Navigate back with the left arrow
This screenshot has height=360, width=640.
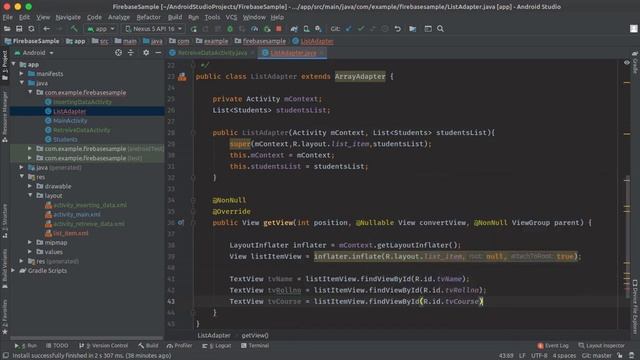coord(47,29)
